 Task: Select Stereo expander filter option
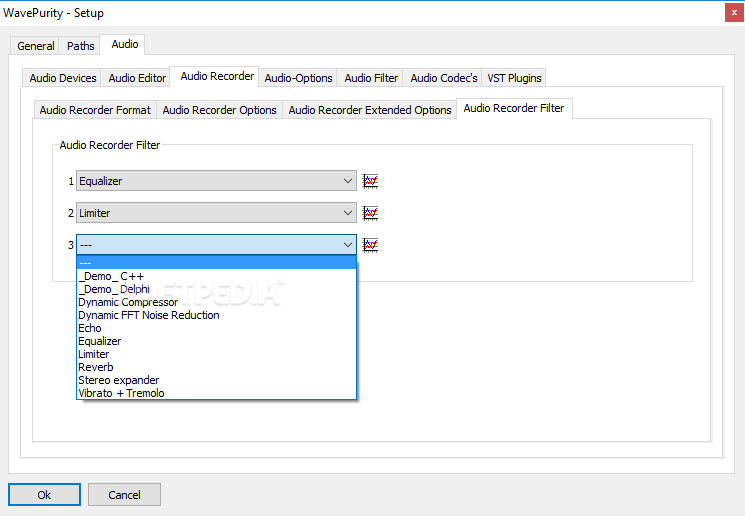tap(216, 380)
